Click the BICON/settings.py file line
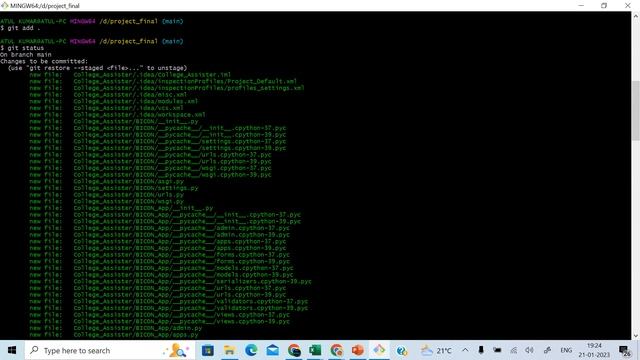This screenshot has width=640, height=360. point(114,188)
